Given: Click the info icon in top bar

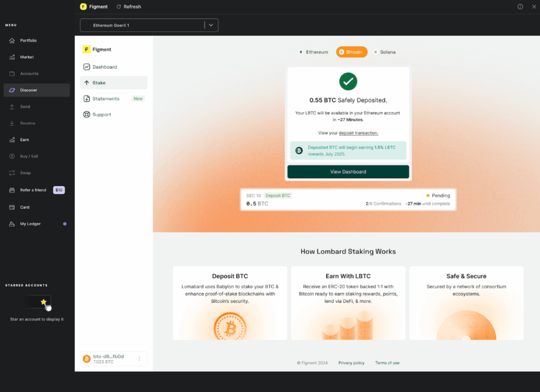Looking at the screenshot, I should point(520,6).
